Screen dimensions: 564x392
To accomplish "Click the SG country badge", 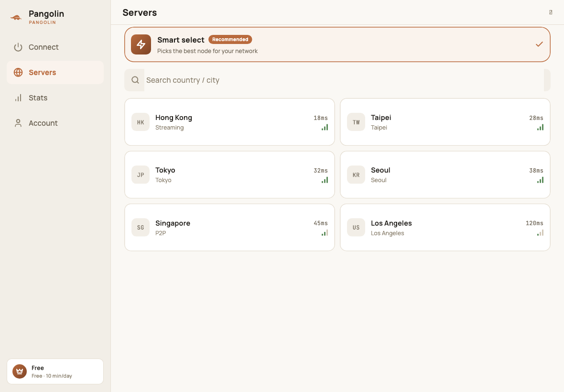I will (x=141, y=228).
